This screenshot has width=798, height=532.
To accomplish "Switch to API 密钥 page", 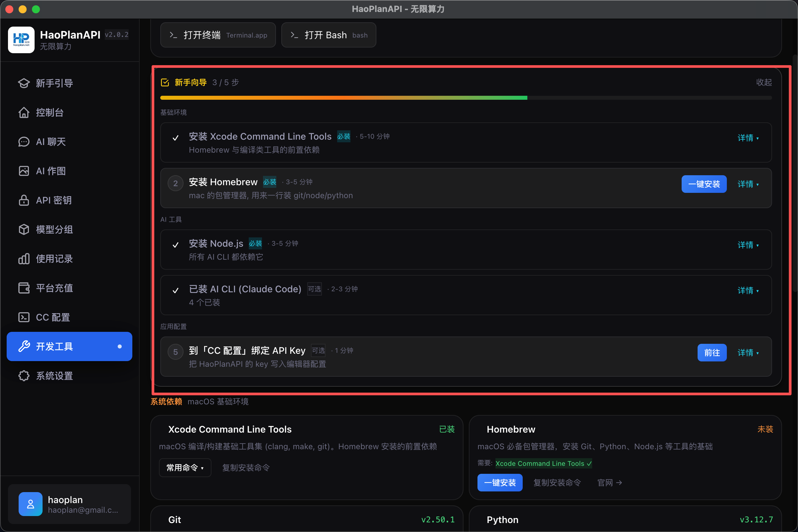I will (69, 200).
